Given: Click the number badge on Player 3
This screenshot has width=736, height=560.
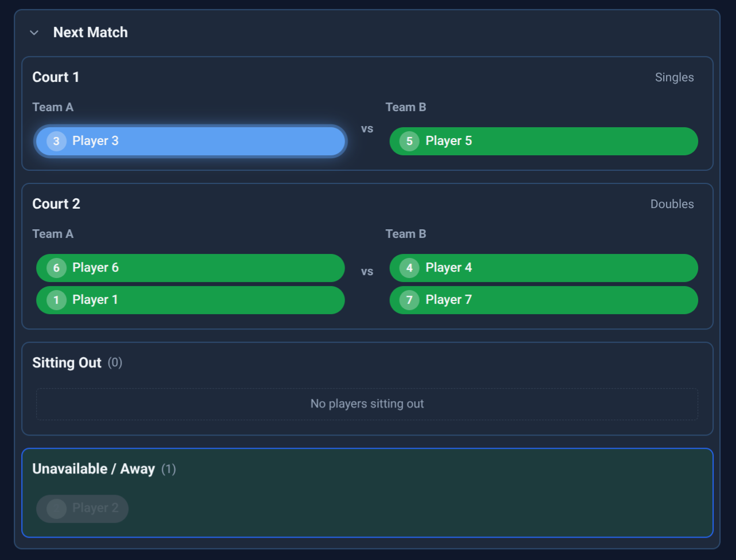Looking at the screenshot, I should tap(56, 141).
